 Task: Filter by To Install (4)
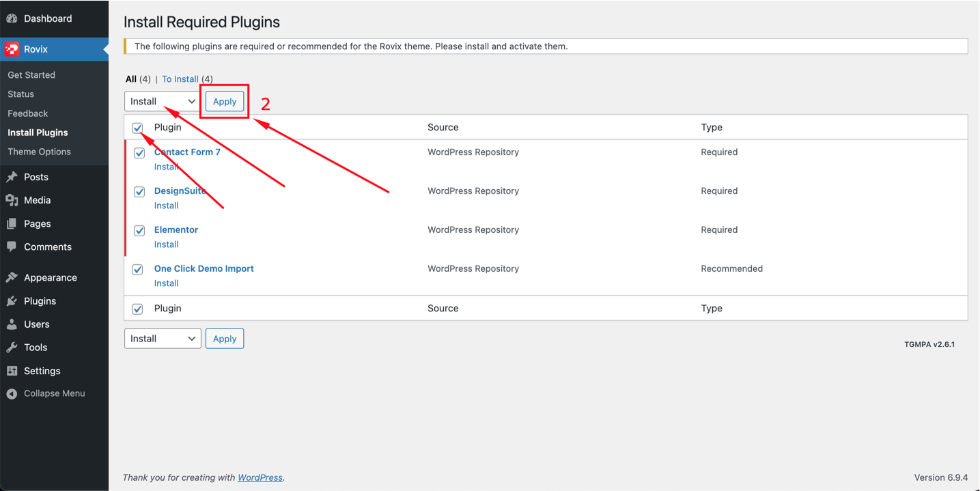coord(188,79)
